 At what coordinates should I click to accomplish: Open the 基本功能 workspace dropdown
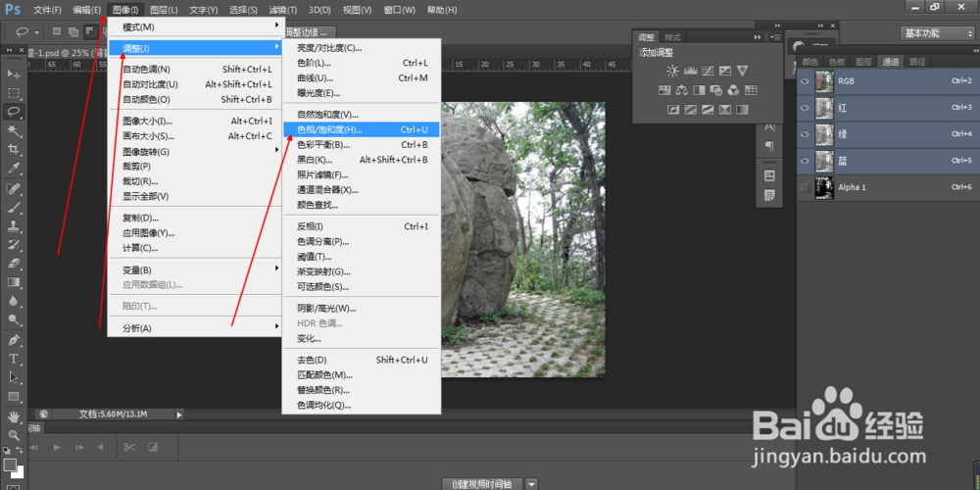pos(937,33)
